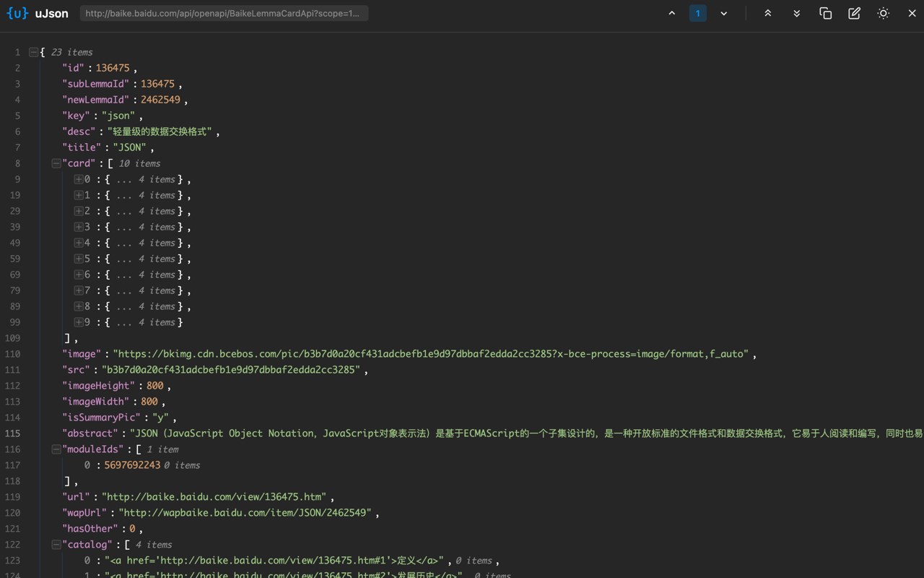Toggle light theme with the sun icon
This screenshot has height=578, width=924.
point(883,13)
